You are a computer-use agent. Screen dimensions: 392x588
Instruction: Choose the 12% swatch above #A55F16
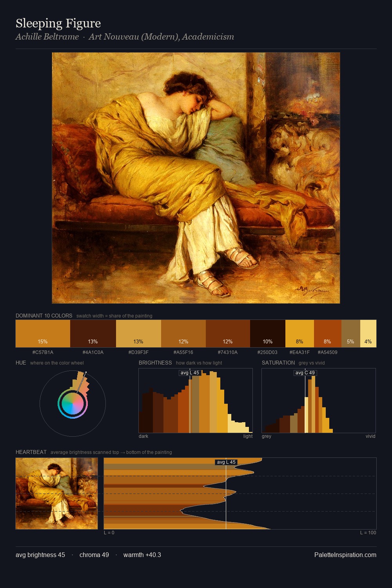pyautogui.click(x=183, y=334)
